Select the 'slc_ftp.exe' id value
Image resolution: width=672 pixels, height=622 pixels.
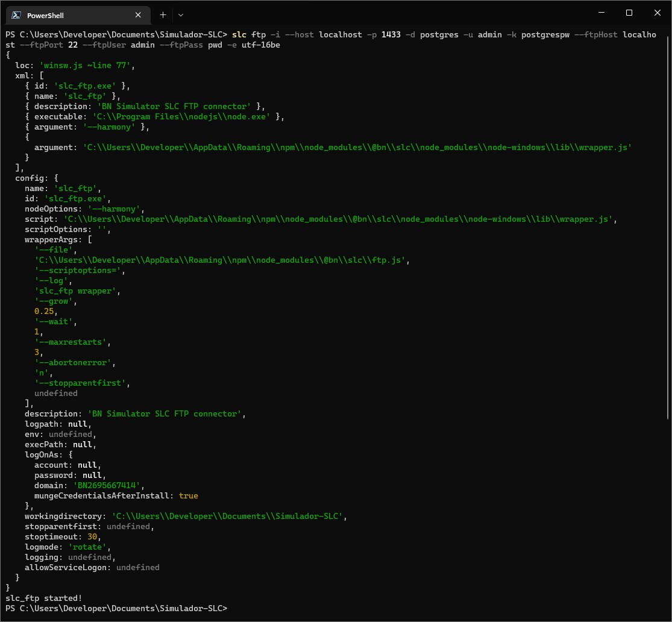click(x=84, y=86)
